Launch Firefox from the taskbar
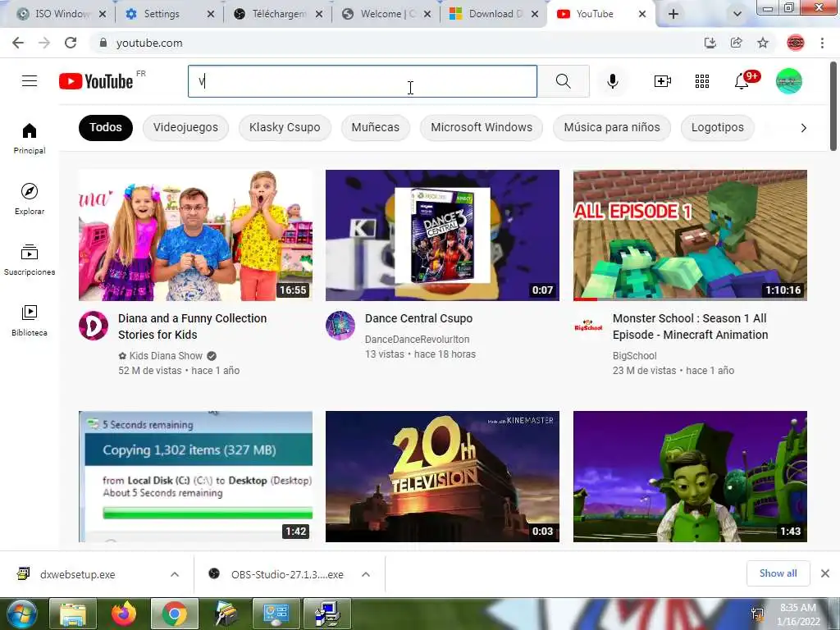Image resolution: width=840 pixels, height=630 pixels. click(x=123, y=614)
